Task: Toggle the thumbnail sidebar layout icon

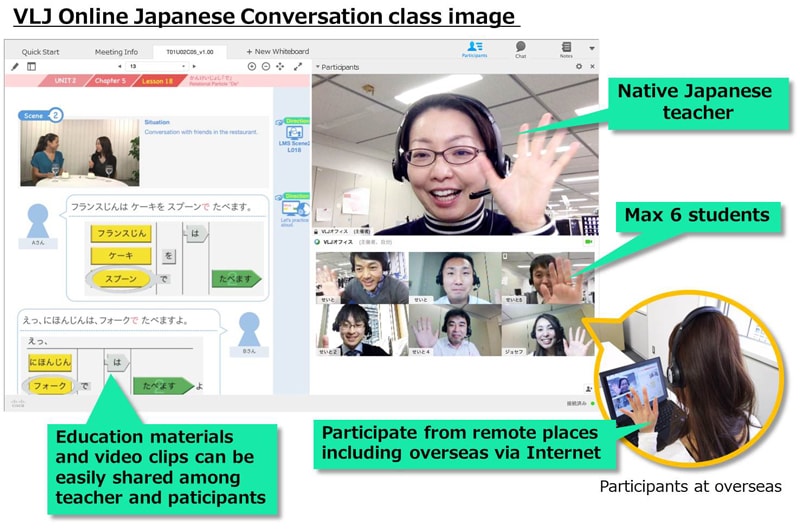Action: tap(32, 67)
